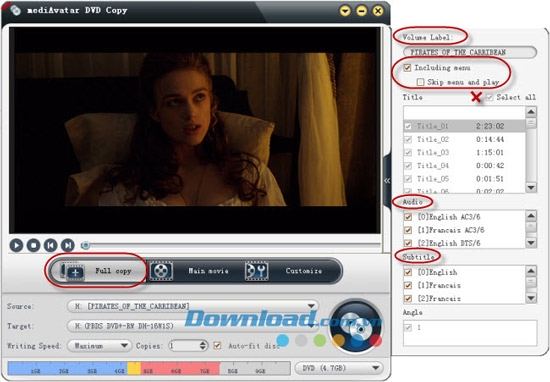Open the DVD (4.7GB) size dropdown
550x382 pixels.
pos(375,368)
